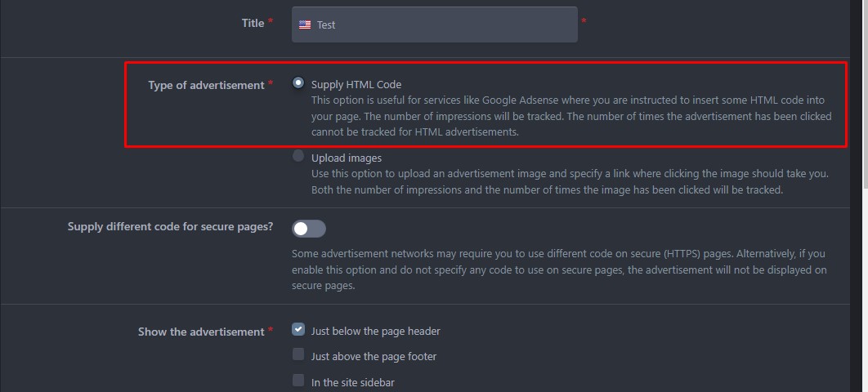Click the 'Supply different code for secure pages?' label

pyautogui.click(x=171, y=227)
